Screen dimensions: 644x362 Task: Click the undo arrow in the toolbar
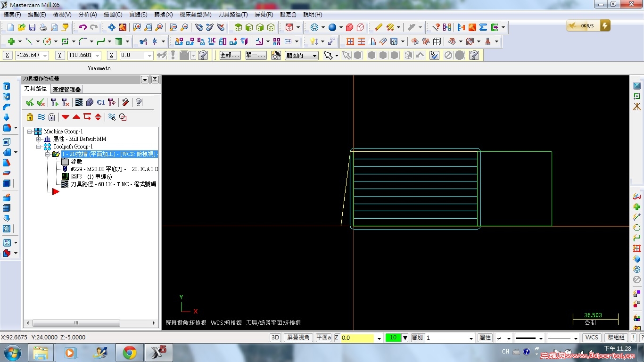tap(83, 27)
